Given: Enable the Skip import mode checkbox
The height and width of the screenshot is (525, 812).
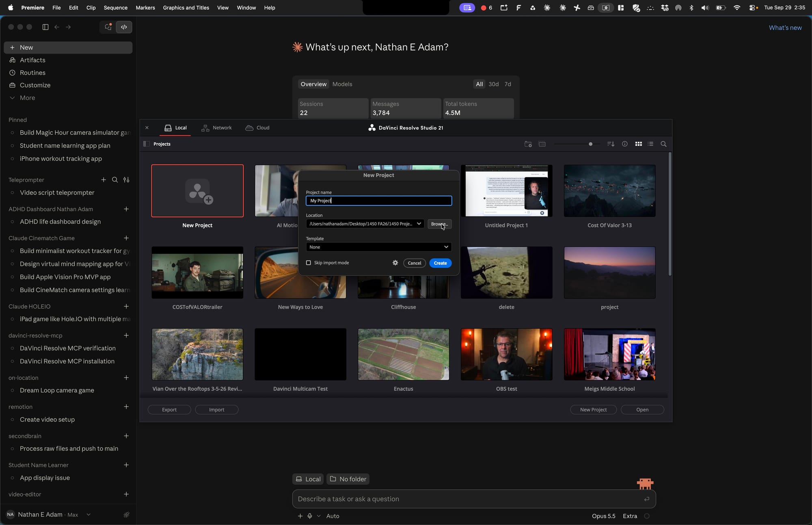Looking at the screenshot, I should 309,263.
